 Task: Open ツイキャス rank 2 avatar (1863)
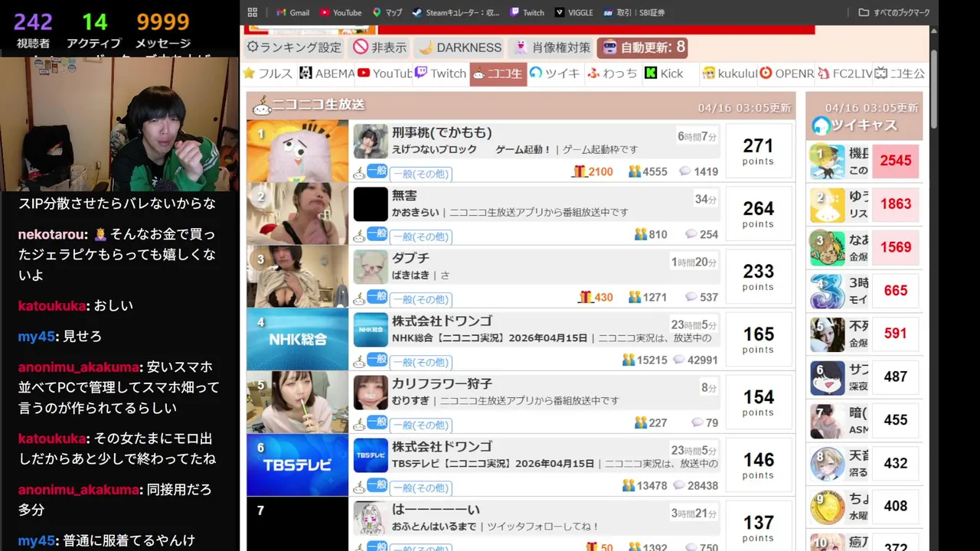coord(828,204)
